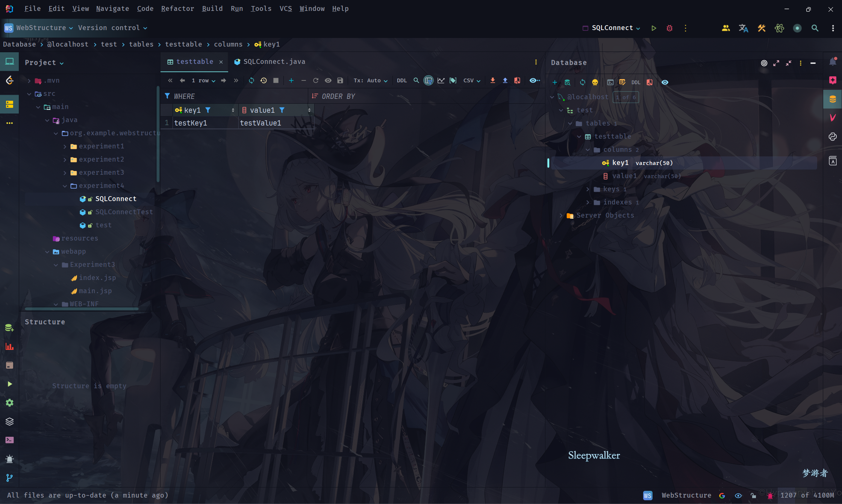Viewport: 842px width, 504px height.
Task: Open notifications bell in right sidebar
Action: [x=833, y=62]
